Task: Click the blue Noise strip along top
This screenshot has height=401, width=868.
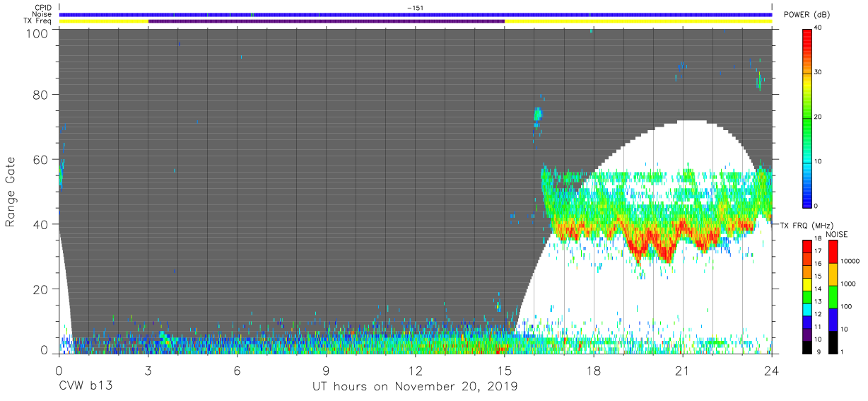Action: (416, 14)
